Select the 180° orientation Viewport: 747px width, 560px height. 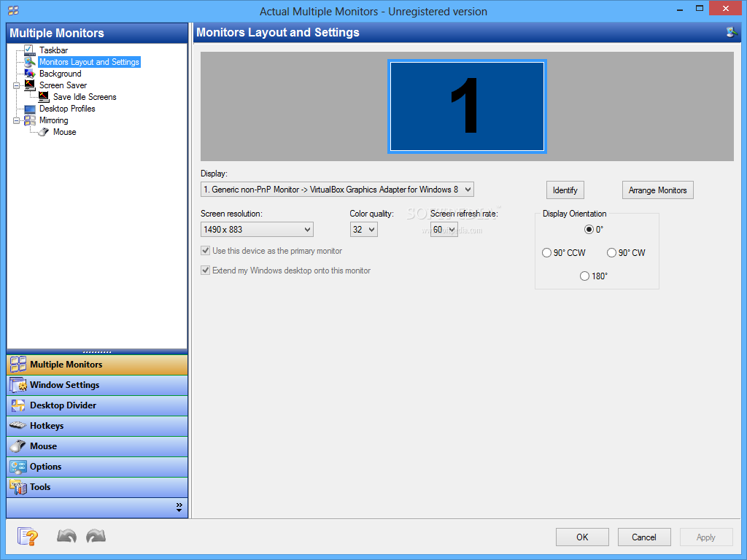[584, 276]
